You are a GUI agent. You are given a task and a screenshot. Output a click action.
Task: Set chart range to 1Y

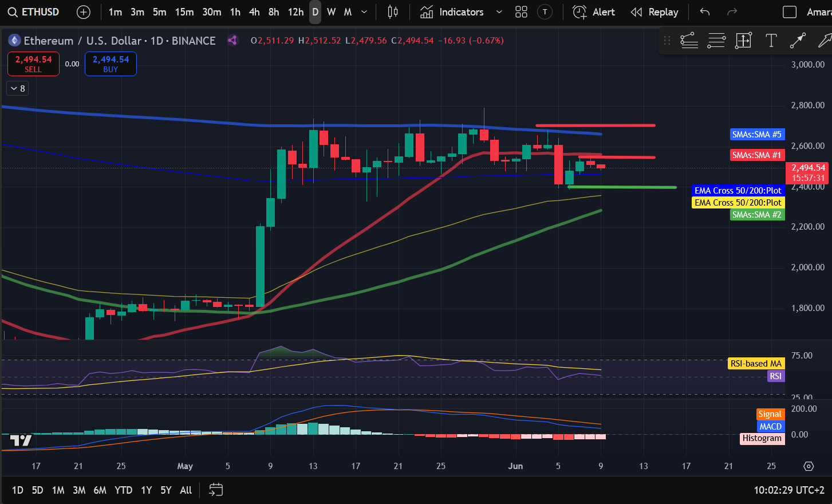147,490
